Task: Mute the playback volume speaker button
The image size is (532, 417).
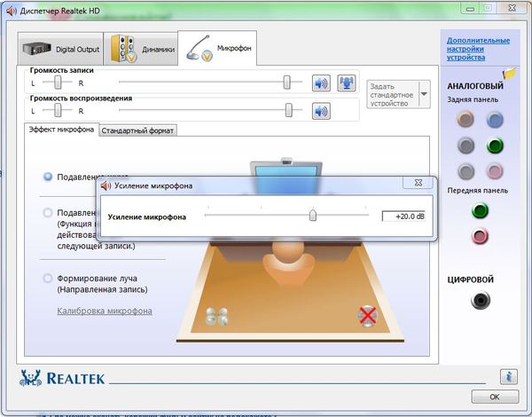Action: 321,111
